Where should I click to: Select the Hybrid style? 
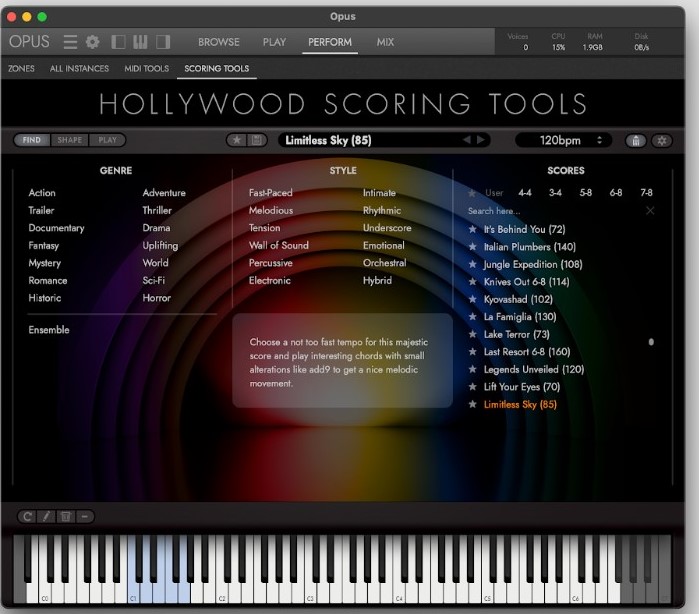coord(377,280)
